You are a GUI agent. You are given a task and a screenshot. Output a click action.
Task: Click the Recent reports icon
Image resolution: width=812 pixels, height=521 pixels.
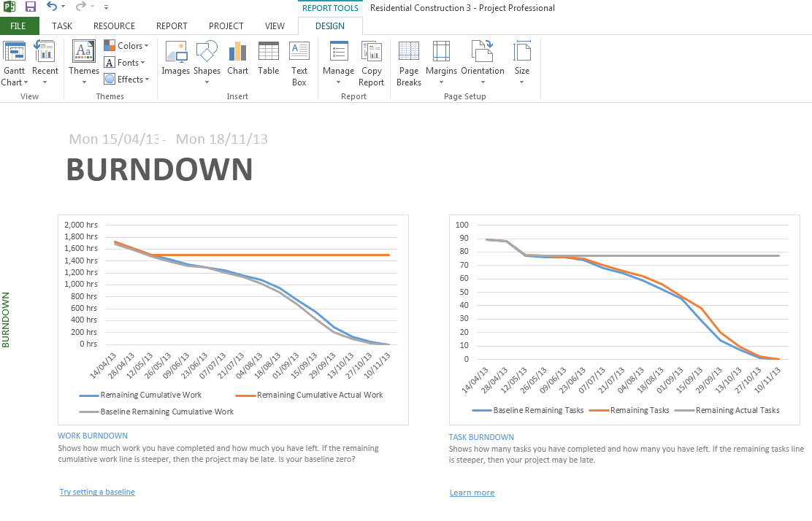point(45,52)
